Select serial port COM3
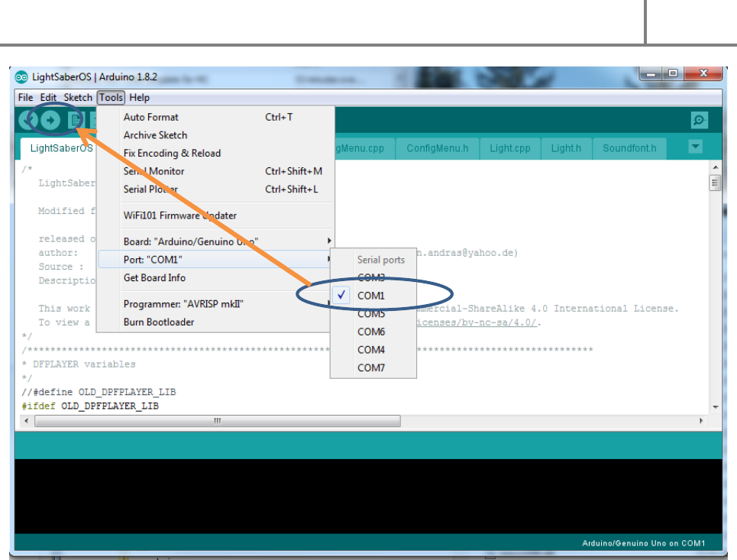 [x=373, y=277]
